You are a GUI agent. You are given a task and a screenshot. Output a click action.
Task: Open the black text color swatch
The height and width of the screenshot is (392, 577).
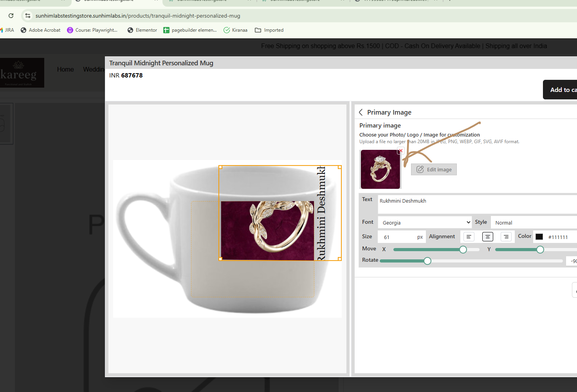(539, 237)
